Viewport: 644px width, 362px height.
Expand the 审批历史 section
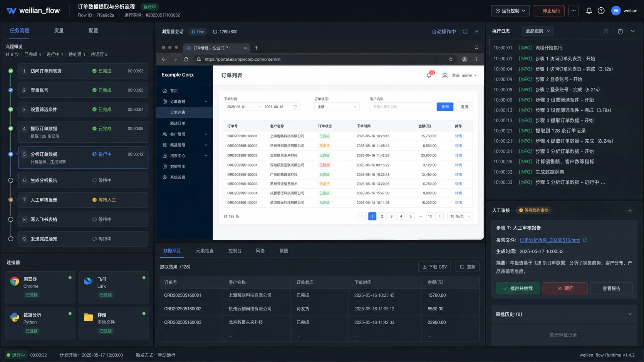pyautogui.click(x=630, y=314)
